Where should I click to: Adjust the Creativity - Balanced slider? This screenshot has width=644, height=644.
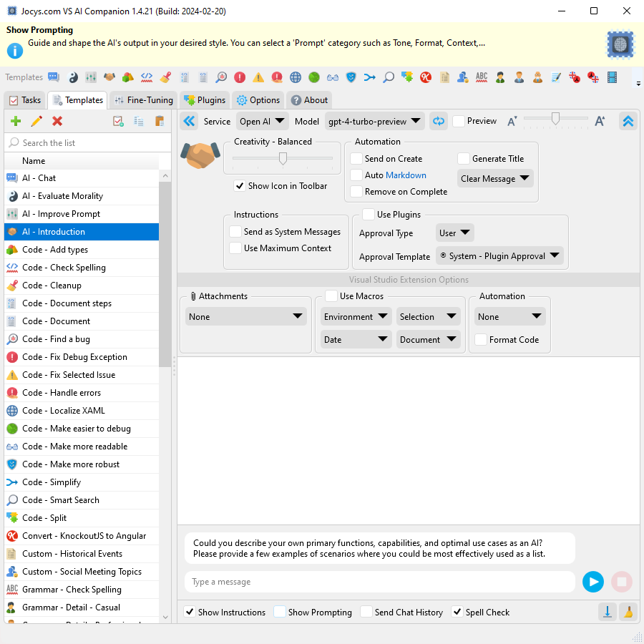click(283, 157)
